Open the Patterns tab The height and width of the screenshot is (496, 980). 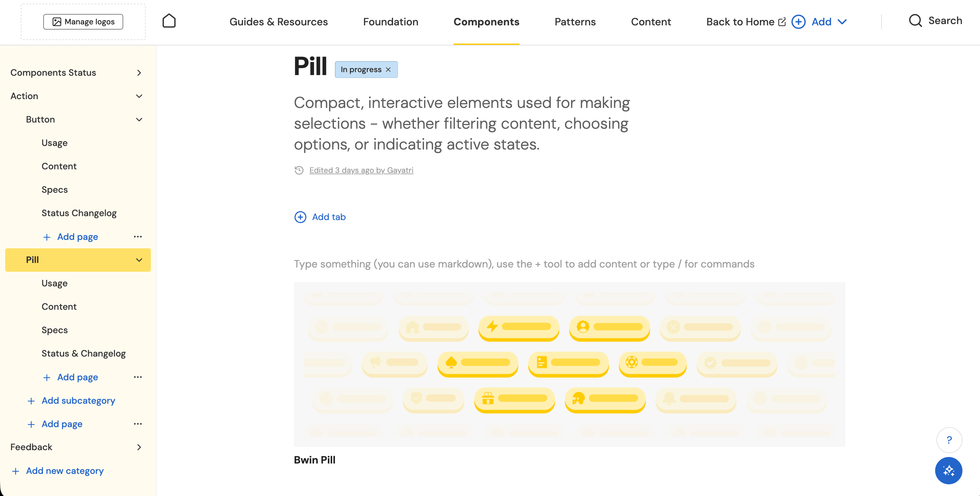point(575,22)
